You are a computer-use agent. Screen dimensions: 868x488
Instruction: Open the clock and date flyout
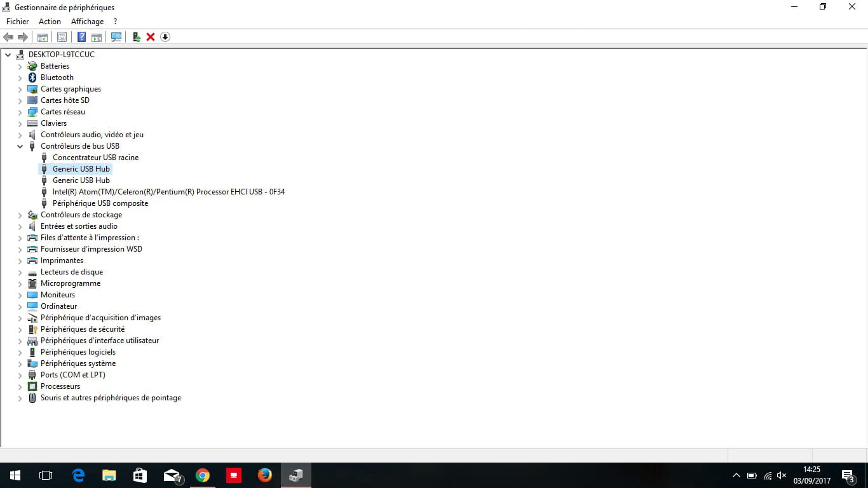(x=811, y=475)
